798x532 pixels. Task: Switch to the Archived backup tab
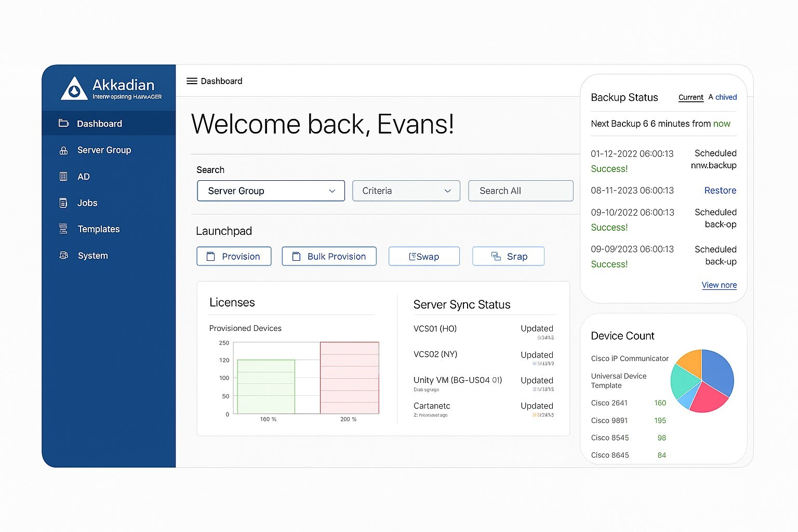723,97
